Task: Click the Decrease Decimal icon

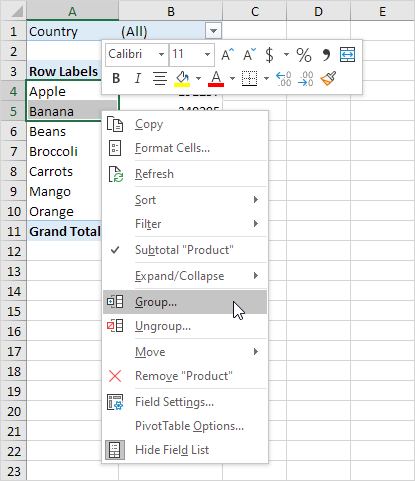Action: [306, 79]
